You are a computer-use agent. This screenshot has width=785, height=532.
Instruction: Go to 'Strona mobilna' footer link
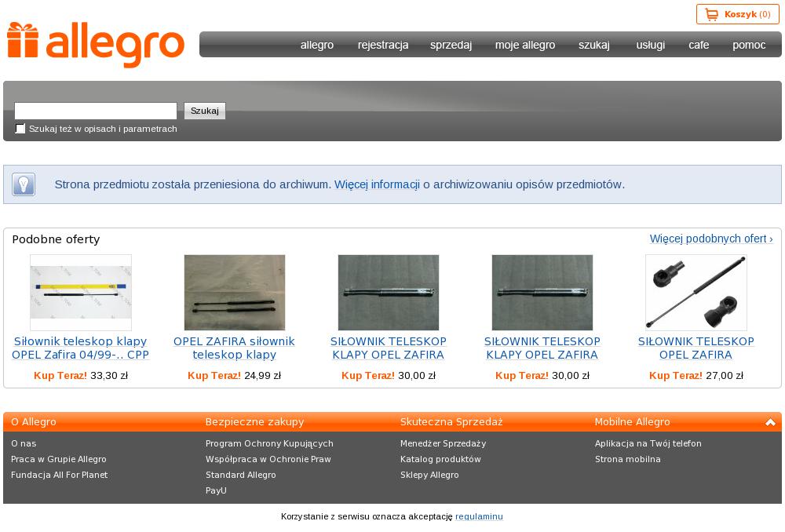tap(628, 459)
